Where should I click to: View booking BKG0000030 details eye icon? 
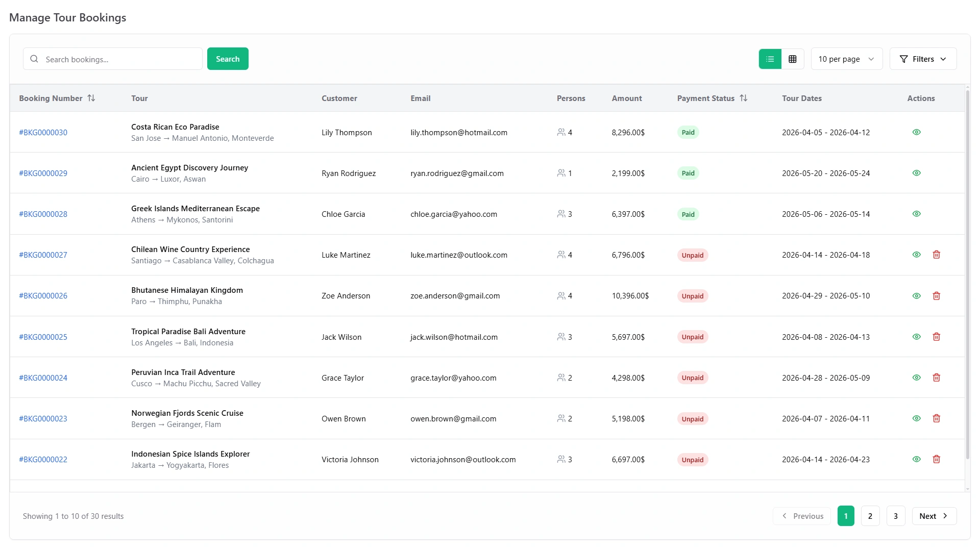point(916,132)
